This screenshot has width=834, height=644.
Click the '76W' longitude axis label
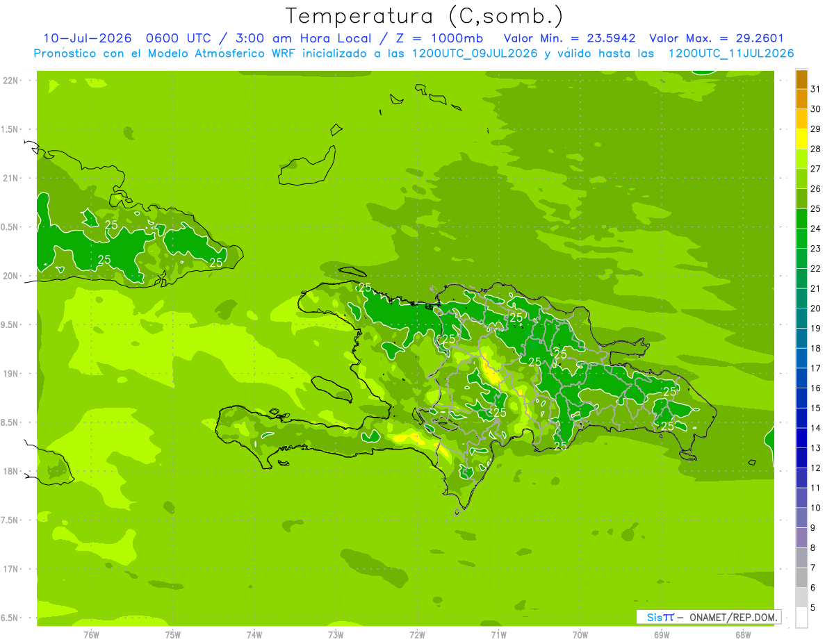pyautogui.click(x=91, y=635)
